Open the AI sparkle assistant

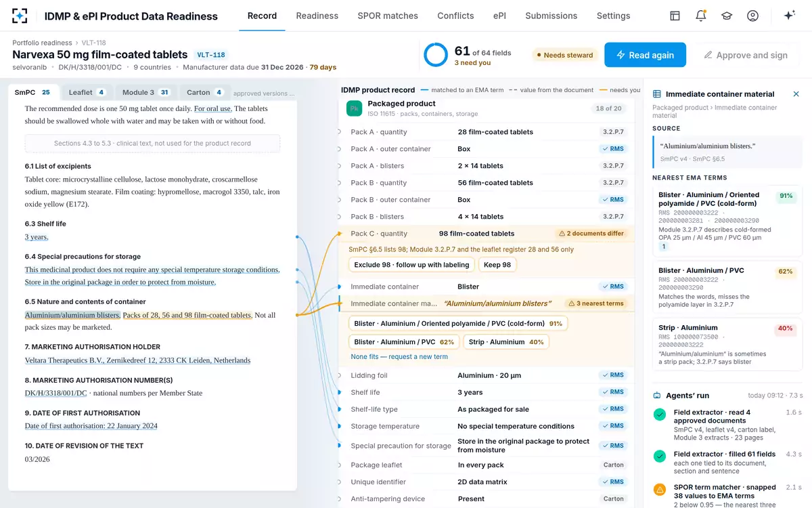pyautogui.click(x=789, y=16)
